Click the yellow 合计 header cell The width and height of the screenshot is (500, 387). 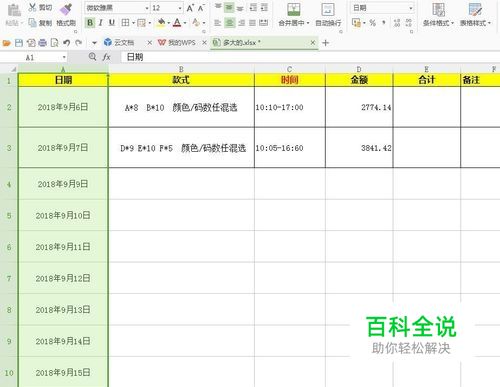click(426, 80)
